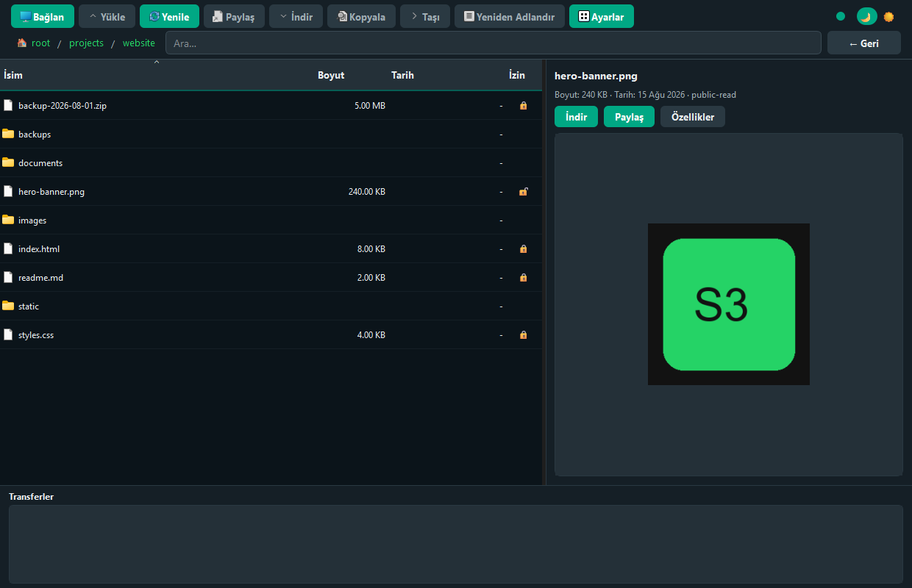Viewport: 912px width, 588px height.
Task: Click the website breadcrumb segment
Action: coord(139,43)
